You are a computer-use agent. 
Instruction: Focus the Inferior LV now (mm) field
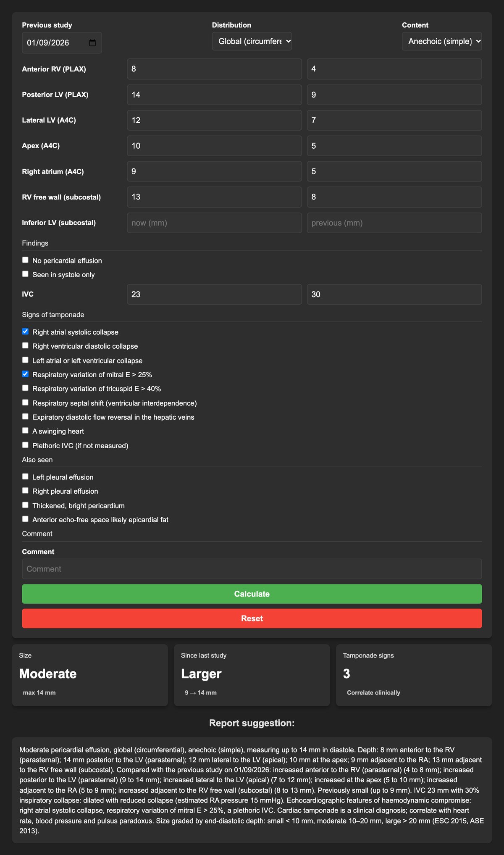point(214,223)
